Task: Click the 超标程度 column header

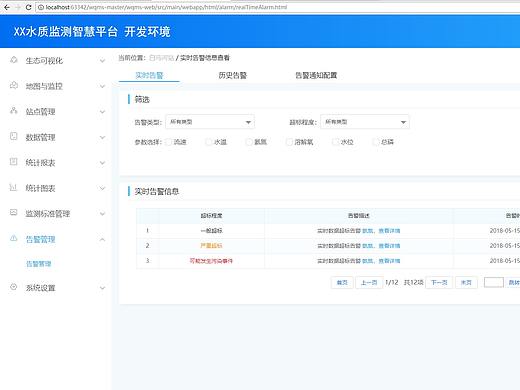Action: click(x=211, y=216)
